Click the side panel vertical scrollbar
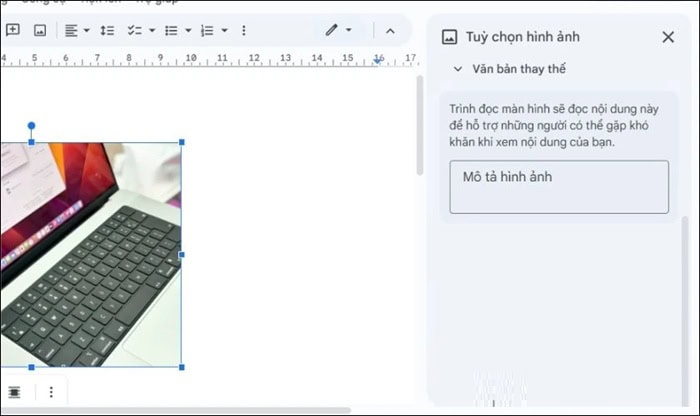 pyautogui.click(x=685, y=311)
